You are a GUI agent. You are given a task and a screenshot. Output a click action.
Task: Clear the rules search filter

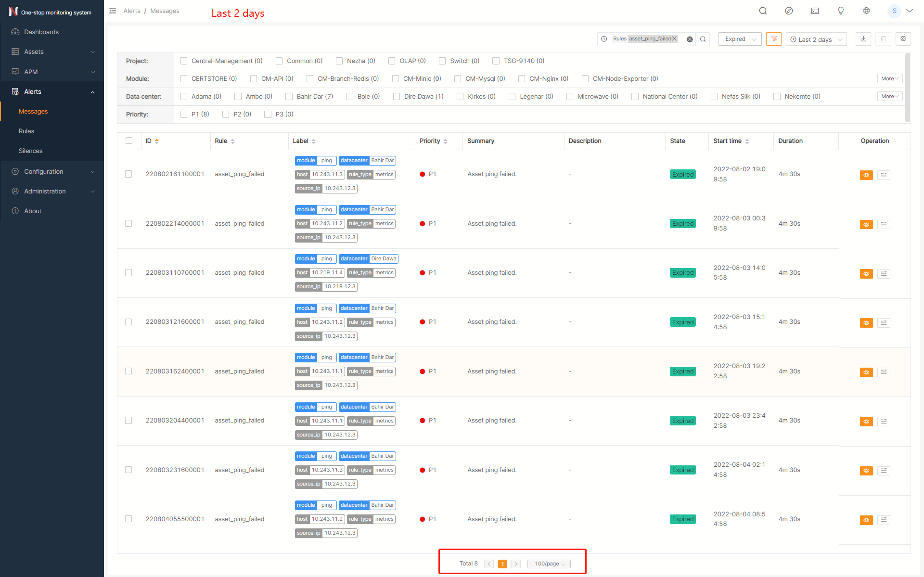pos(690,39)
